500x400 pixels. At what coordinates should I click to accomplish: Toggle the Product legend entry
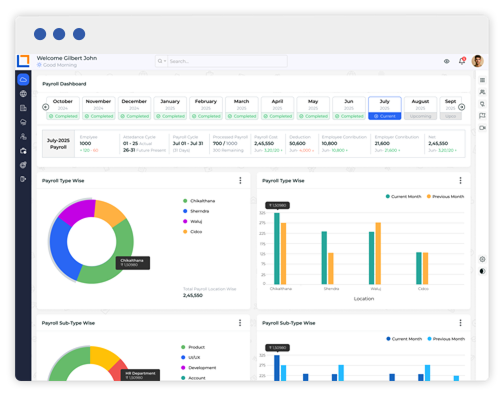click(x=193, y=347)
